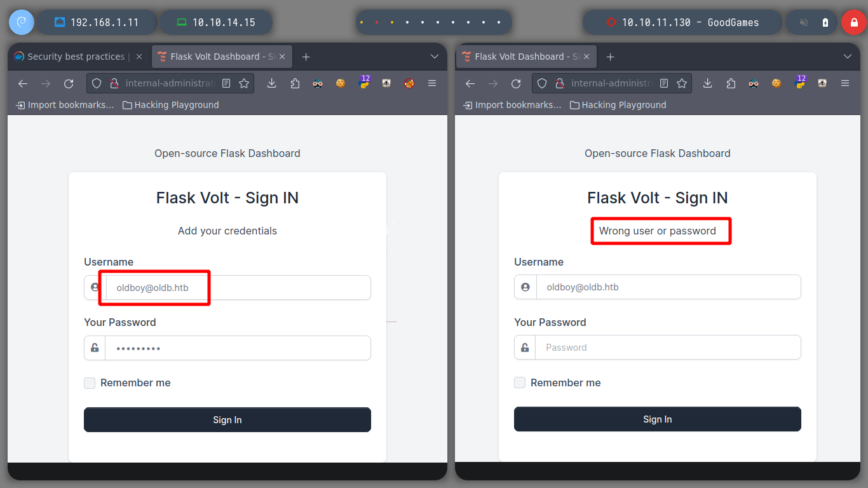
Task: Click Import bookmarks in the right window
Action: [x=513, y=105]
